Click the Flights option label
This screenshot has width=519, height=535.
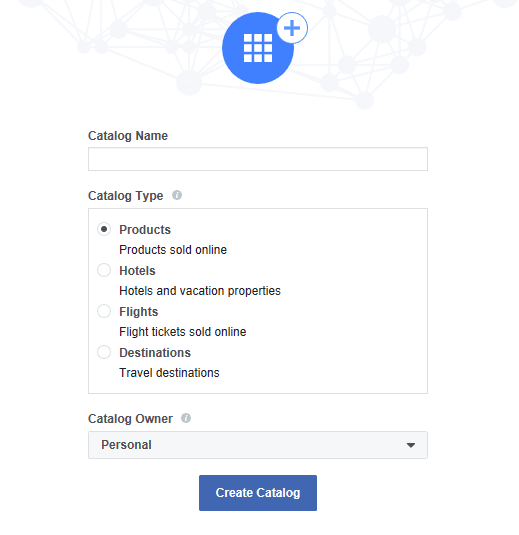pos(139,312)
